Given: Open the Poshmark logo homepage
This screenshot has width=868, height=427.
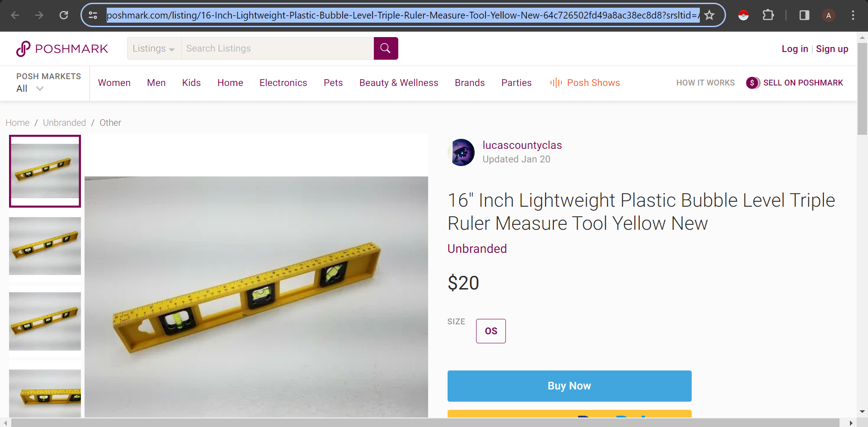Looking at the screenshot, I should coord(62,49).
